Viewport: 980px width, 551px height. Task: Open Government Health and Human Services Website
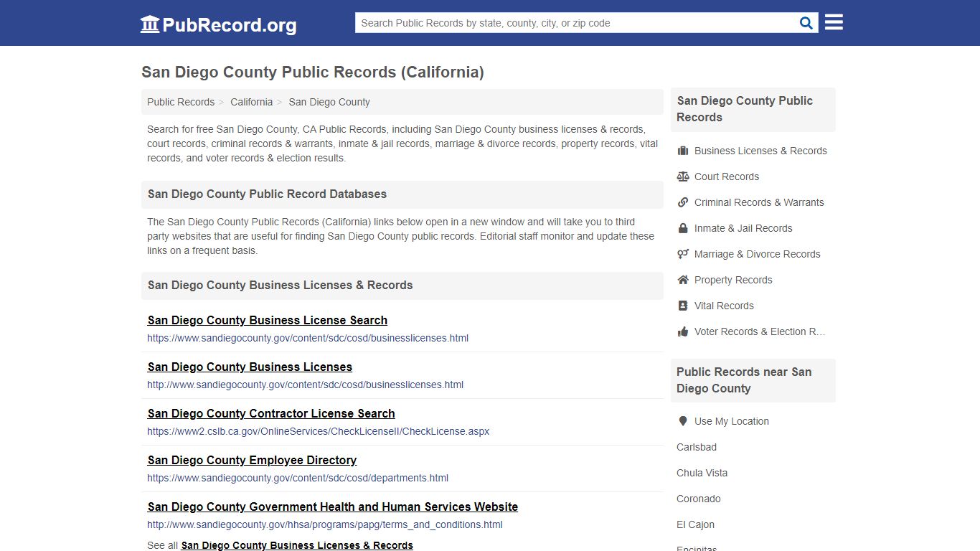[333, 507]
